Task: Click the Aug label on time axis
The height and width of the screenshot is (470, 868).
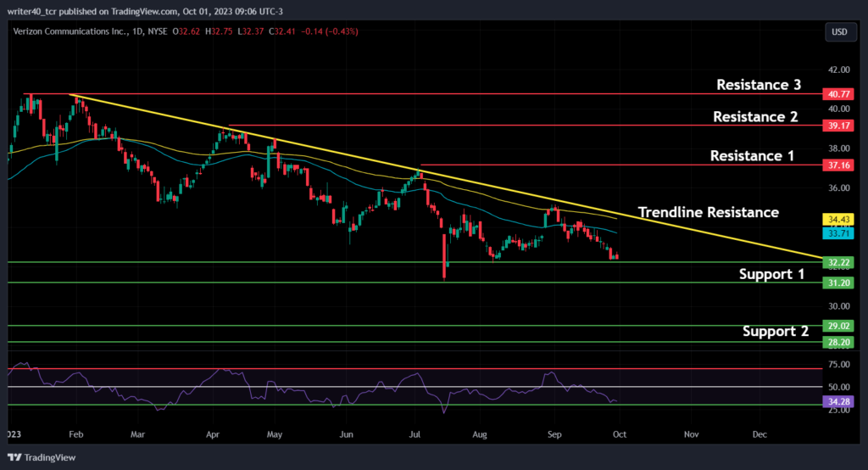Action: pos(480,434)
